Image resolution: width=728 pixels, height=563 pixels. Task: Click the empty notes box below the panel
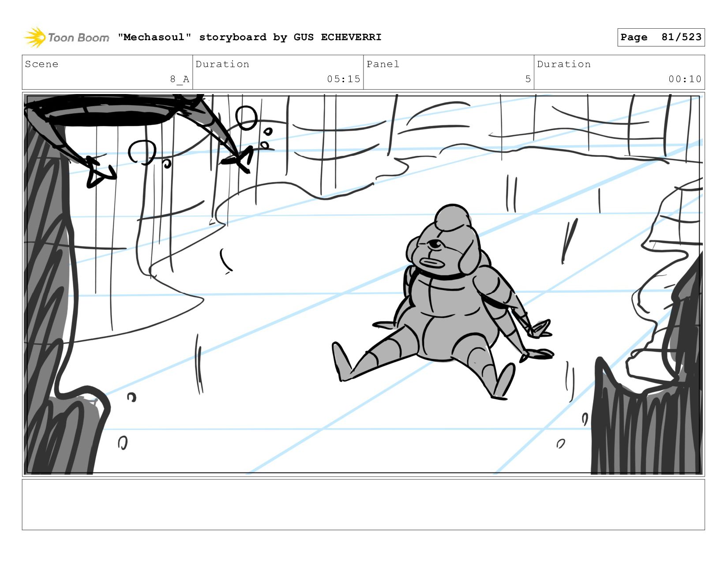(x=363, y=505)
